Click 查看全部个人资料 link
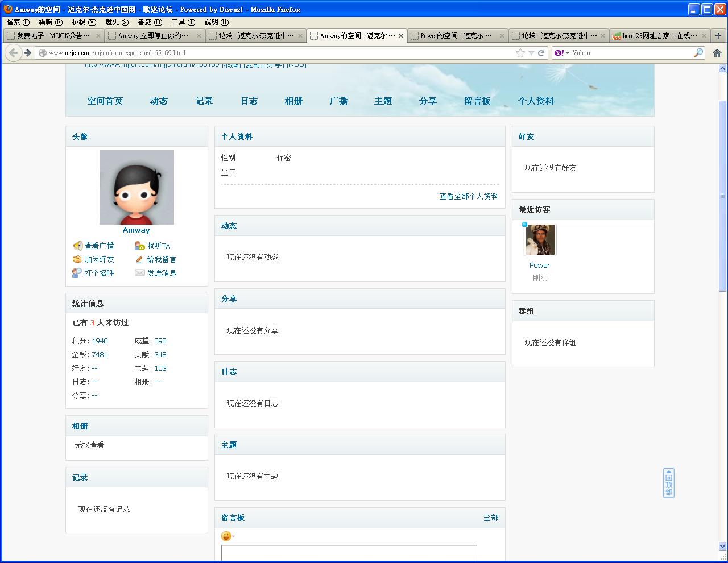728x563 pixels. click(468, 196)
